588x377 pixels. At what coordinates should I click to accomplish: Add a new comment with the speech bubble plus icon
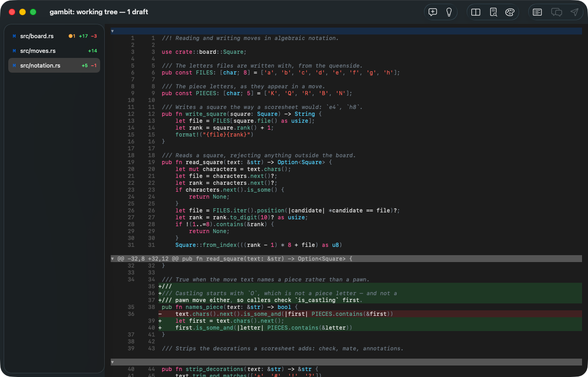click(x=433, y=12)
